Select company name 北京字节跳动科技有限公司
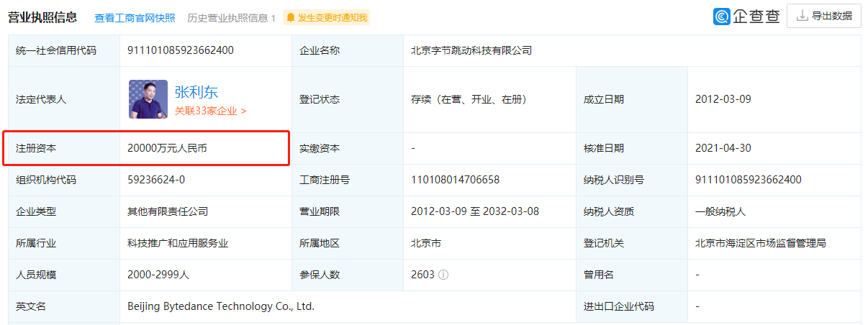 [471, 50]
